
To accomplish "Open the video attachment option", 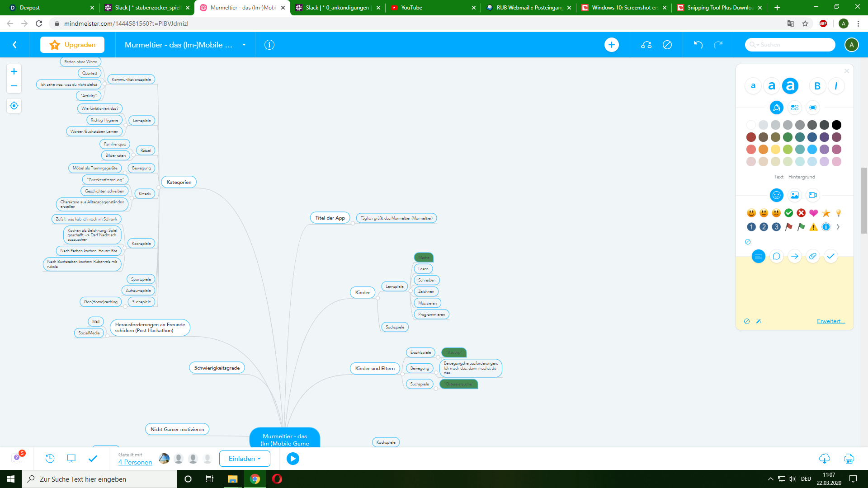I will point(812,195).
